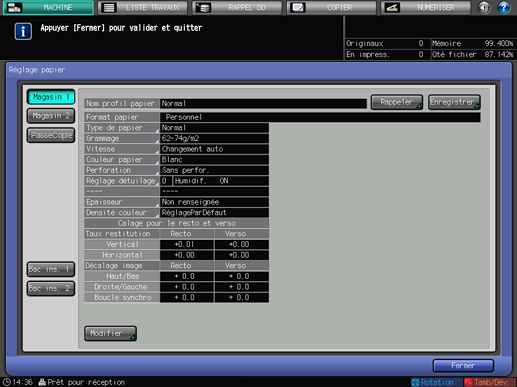Open Densité couleur setting
The height and width of the screenshot is (387, 517).
[122, 213]
